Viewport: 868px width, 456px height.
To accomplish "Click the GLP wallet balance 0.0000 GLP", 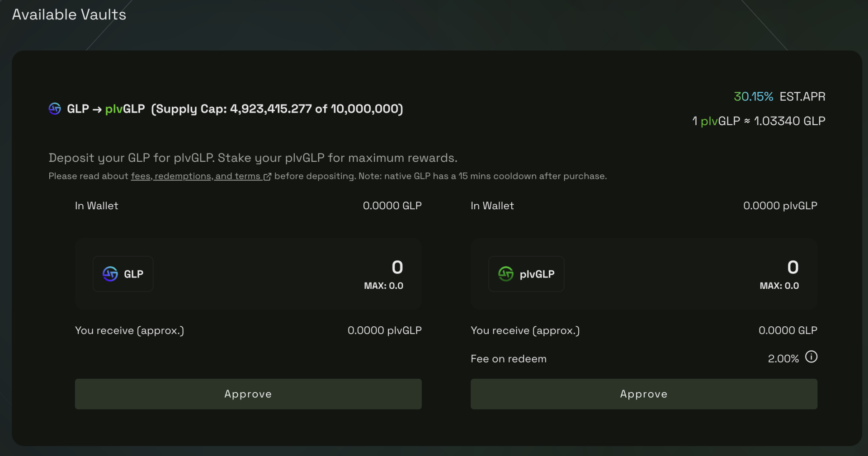I will (x=392, y=206).
